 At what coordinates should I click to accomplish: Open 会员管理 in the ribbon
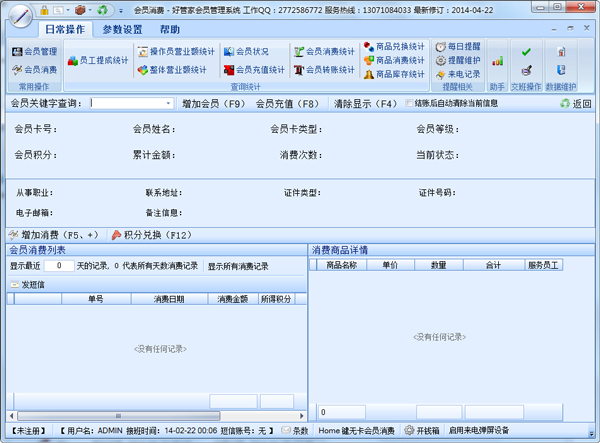click(x=34, y=51)
